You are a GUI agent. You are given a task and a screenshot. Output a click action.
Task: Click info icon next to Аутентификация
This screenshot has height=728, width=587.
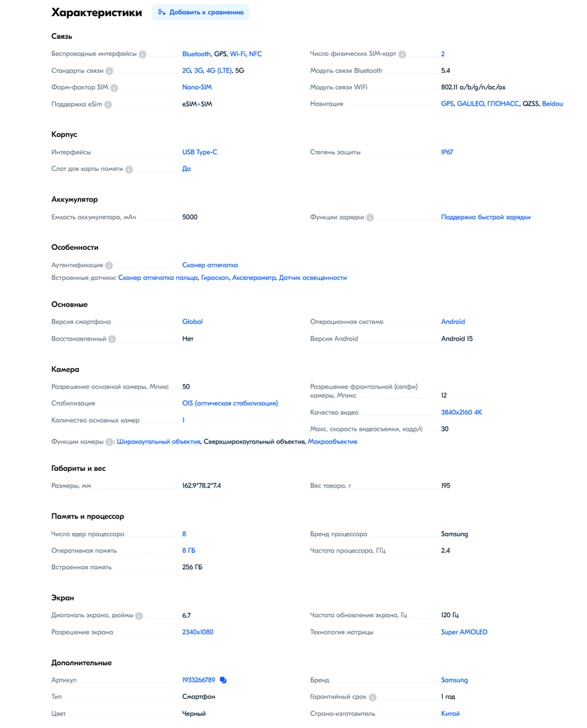tap(109, 266)
